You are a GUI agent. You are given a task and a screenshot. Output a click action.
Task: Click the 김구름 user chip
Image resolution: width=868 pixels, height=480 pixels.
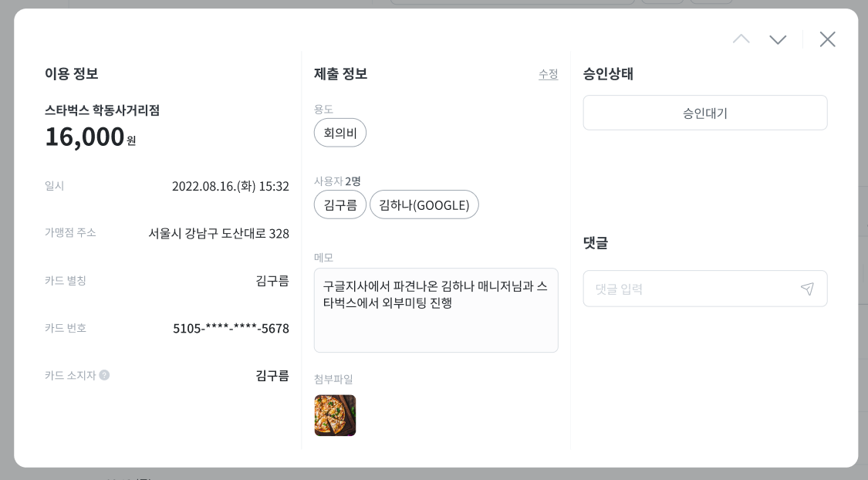[340, 205]
